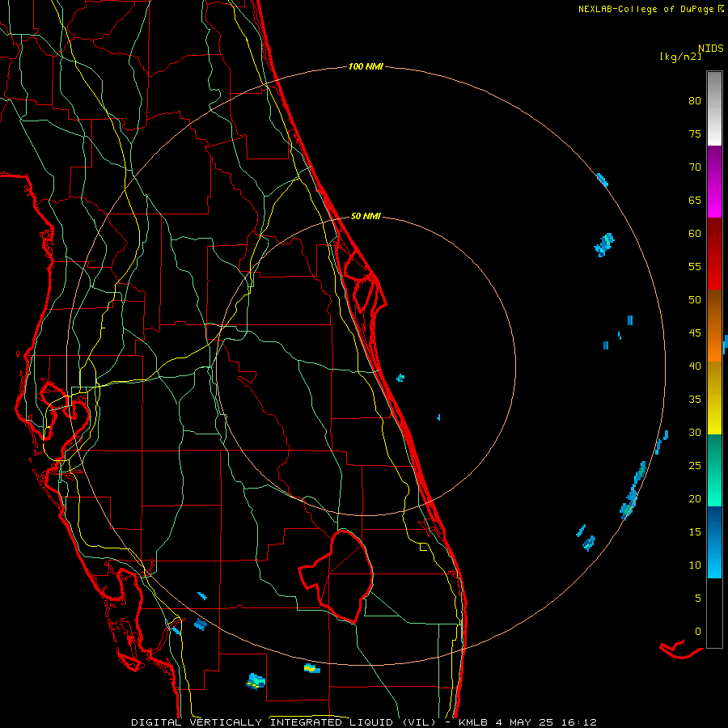Click the legend value '65'
The width and height of the screenshot is (728, 728).
[695, 201]
